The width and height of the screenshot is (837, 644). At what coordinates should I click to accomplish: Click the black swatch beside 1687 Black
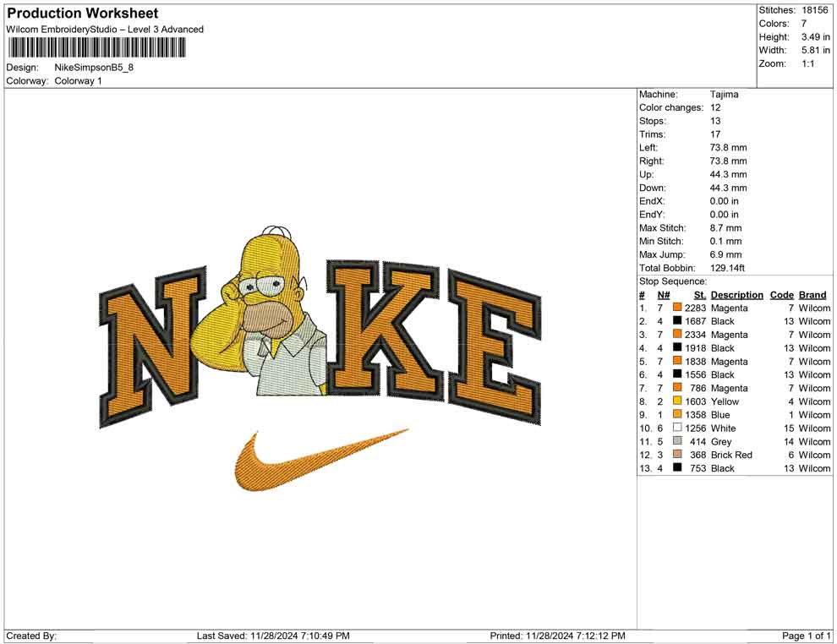click(x=677, y=320)
